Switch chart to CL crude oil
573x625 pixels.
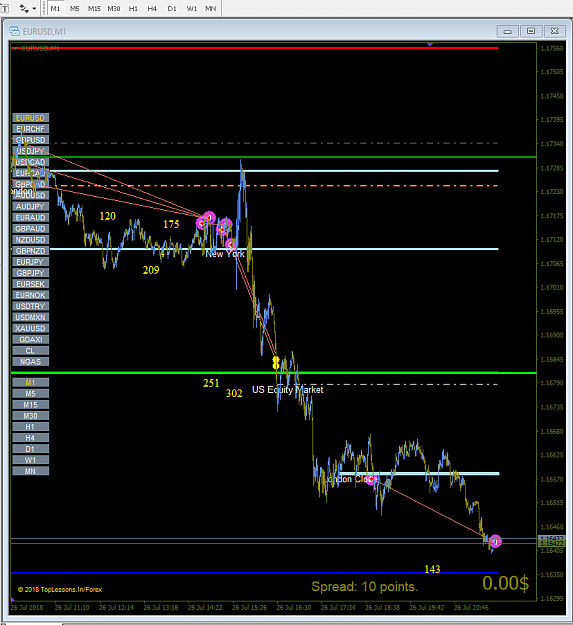click(x=31, y=351)
